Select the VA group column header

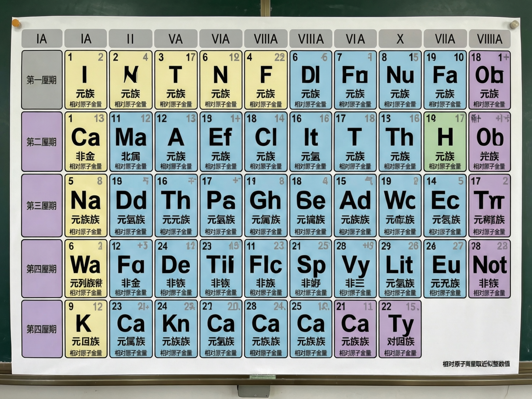[x=176, y=39]
